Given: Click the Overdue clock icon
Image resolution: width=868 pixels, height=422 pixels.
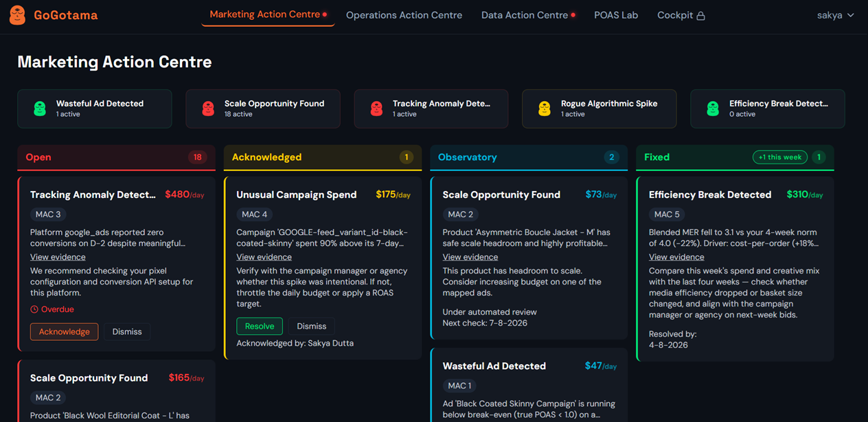Looking at the screenshot, I should tap(34, 309).
